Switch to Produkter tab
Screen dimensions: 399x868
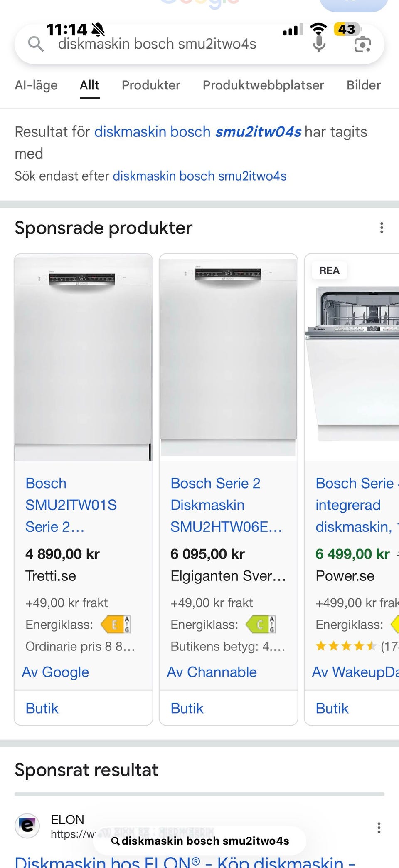click(151, 85)
